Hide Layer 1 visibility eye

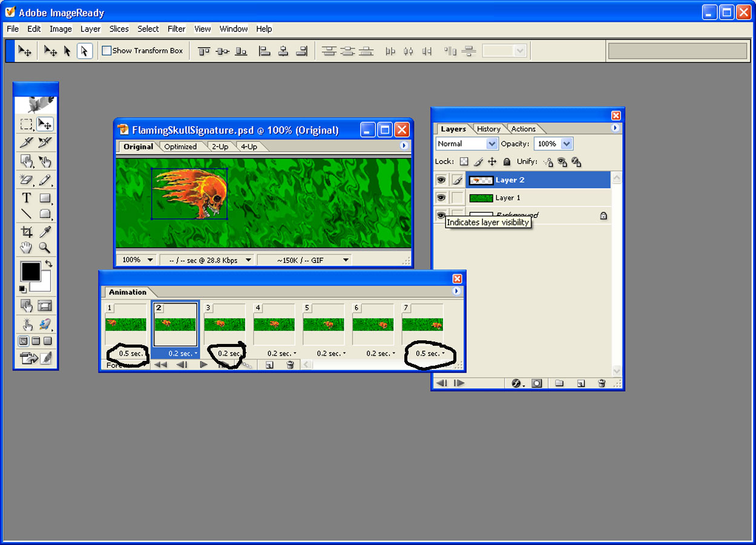click(x=441, y=197)
